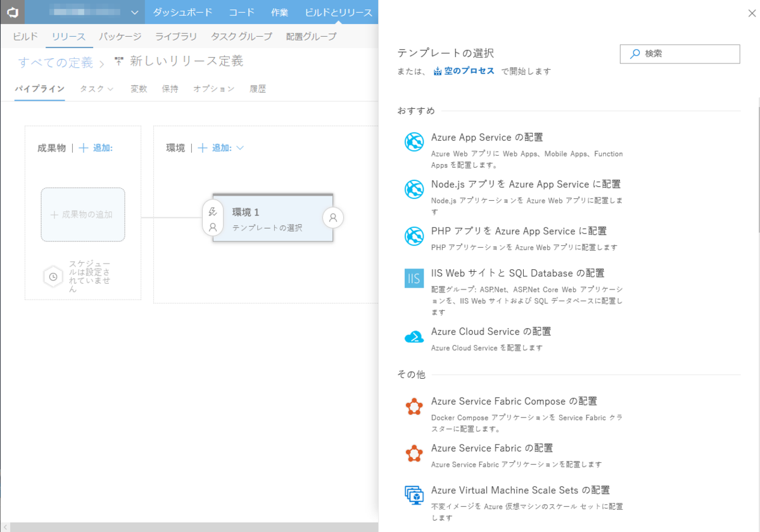Image resolution: width=760 pixels, height=532 pixels.
Task: Select the オプション tab
Action: coord(214,89)
